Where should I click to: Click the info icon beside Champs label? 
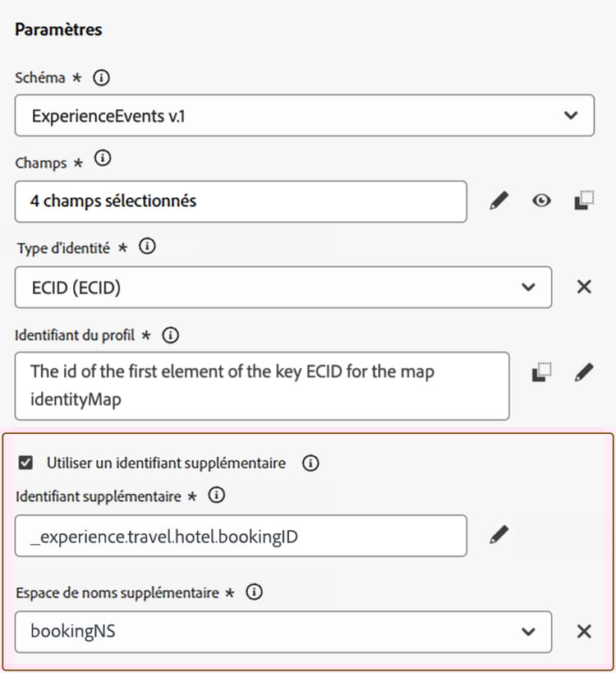pos(102,159)
